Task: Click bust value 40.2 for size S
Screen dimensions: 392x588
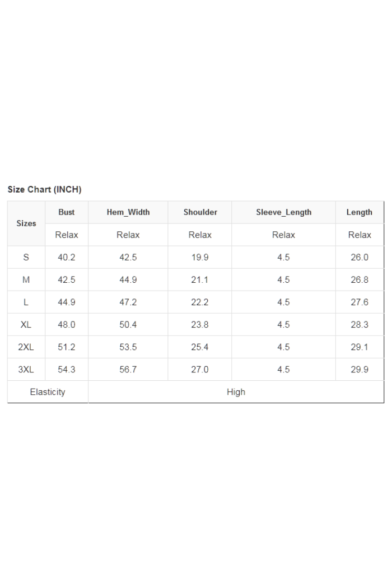Action: [x=66, y=258]
